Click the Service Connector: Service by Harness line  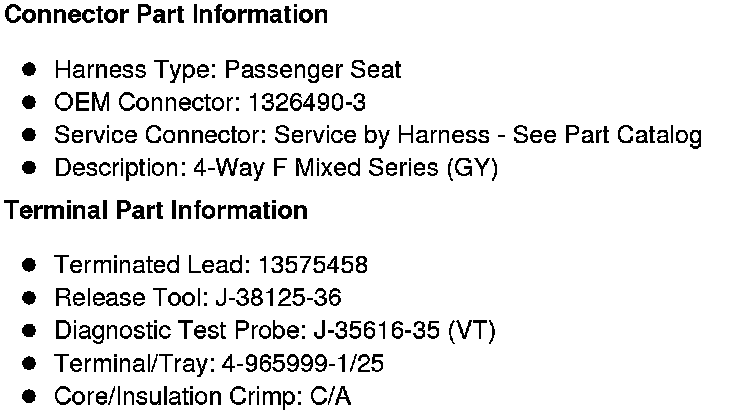click(378, 135)
